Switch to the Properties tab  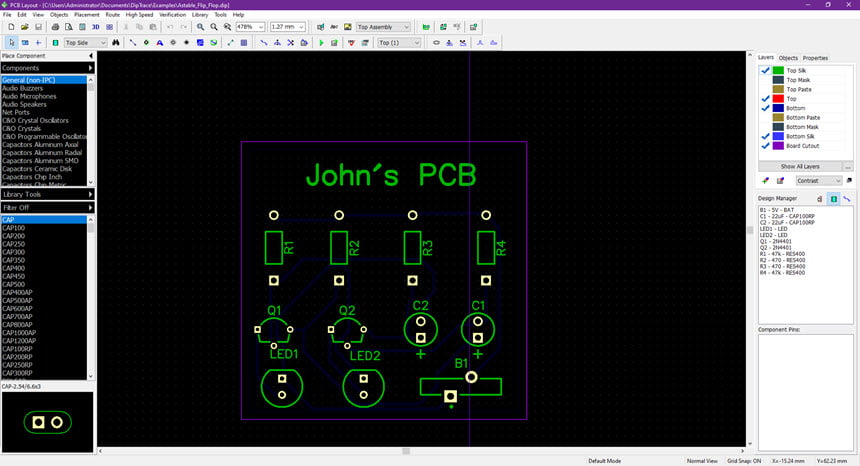(815, 58)
